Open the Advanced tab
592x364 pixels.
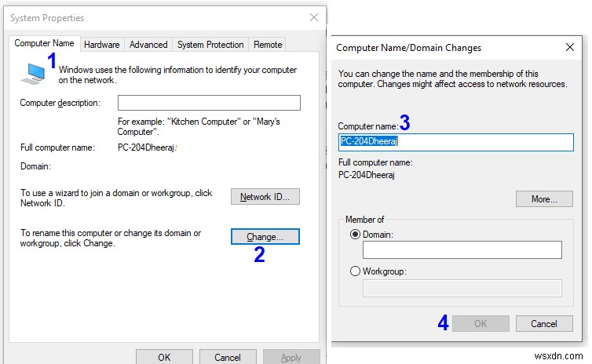pos(148,45)
